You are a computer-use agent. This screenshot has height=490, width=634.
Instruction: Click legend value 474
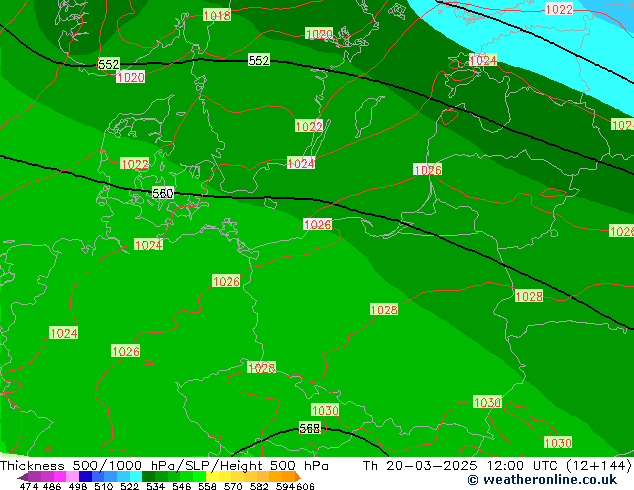point(29,486)
